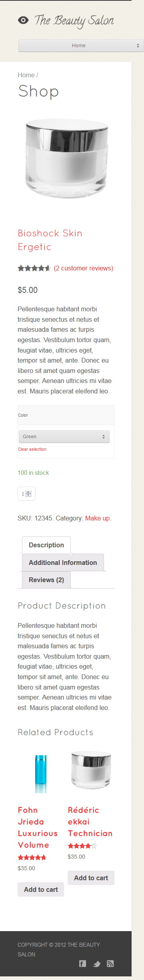Click the eye logo icon in header
The width and height of the screenshot is (144, 980).
coord(23,20)
